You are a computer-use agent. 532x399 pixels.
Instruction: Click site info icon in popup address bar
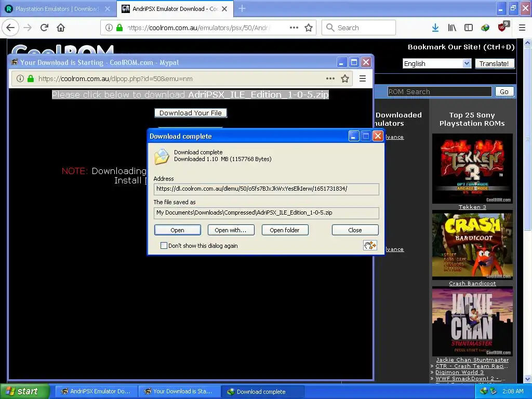20,79
